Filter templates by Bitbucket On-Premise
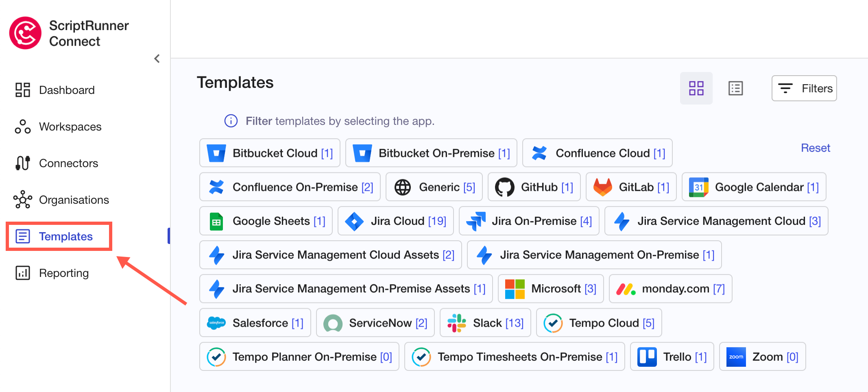The height and width of the screenshot is (392, 868). [431, 153]
